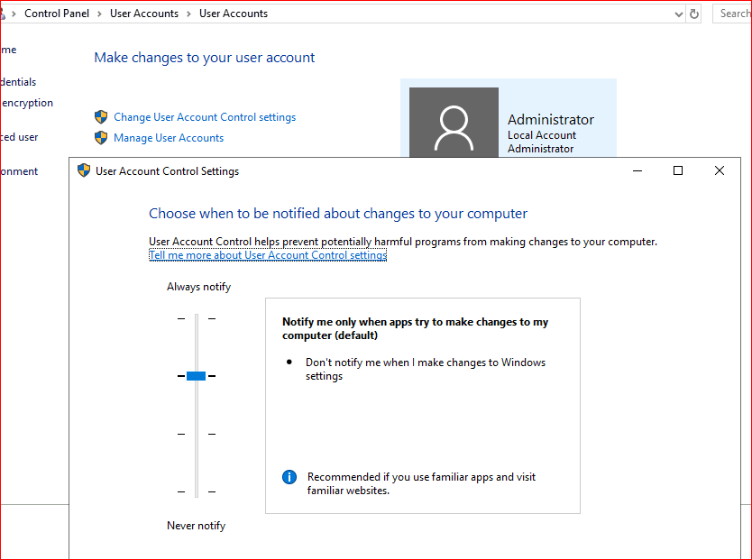This screenshot has width=752, height=560.
Task: Open Change User Account Control settings link
Action: 205,117
